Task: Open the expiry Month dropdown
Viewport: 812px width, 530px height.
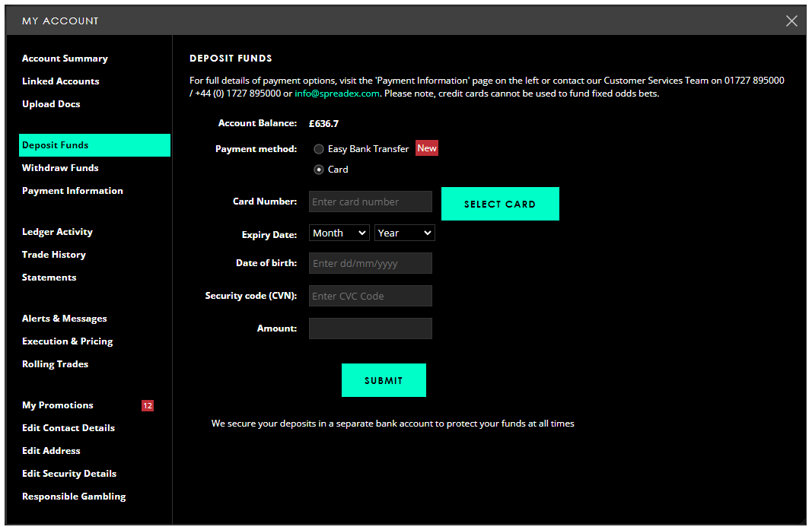Action: pos(339,233)
